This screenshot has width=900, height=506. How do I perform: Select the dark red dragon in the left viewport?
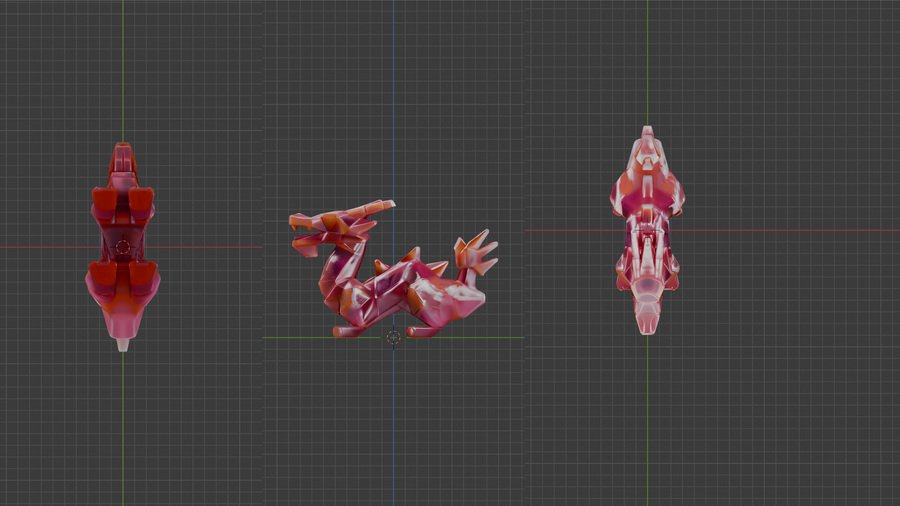point(123,247)
